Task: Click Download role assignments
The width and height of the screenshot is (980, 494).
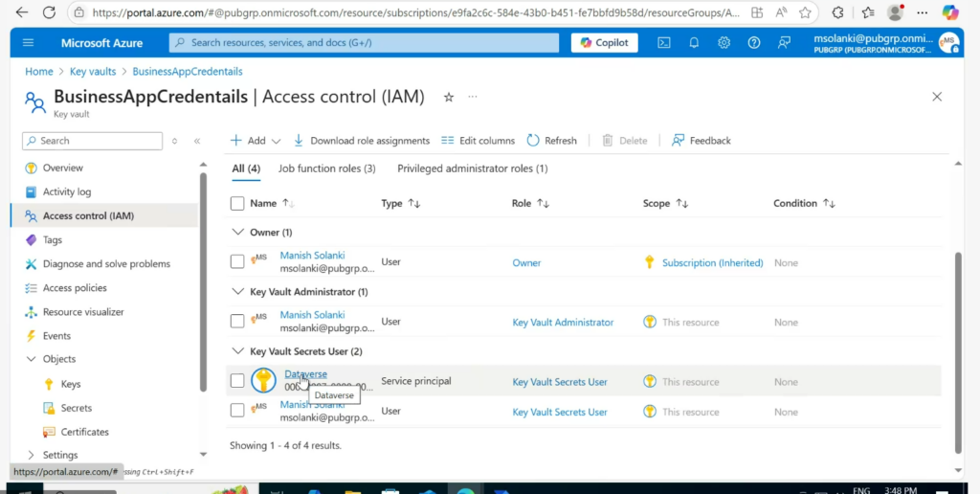Action: (361, 141)
